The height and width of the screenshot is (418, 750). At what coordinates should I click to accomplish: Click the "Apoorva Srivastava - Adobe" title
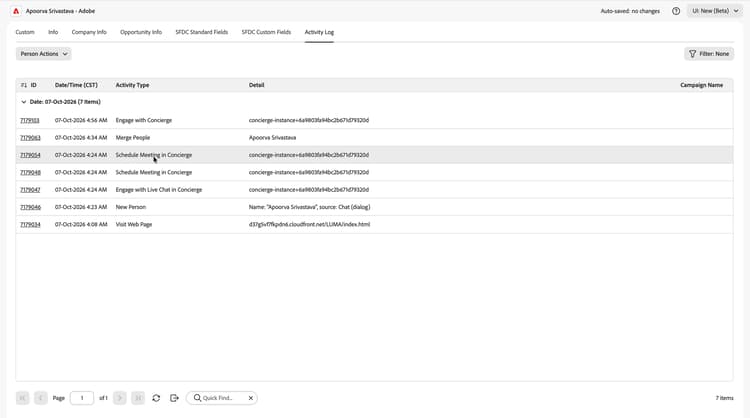pos(60,11)
